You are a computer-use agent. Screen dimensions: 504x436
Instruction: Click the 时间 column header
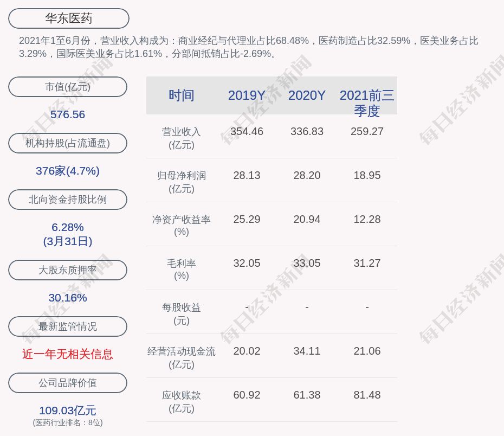pos(182,95)
